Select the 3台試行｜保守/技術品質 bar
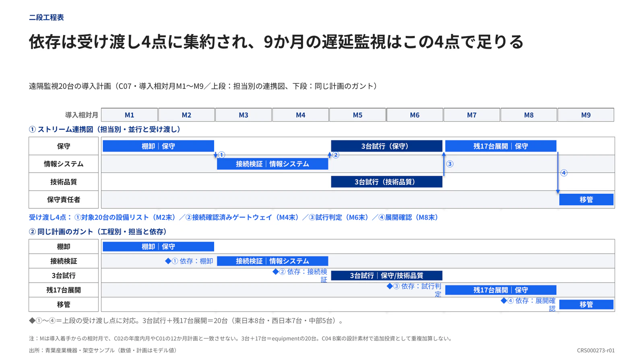Viewport: 644px width, 362px height. tap(386, 276)
